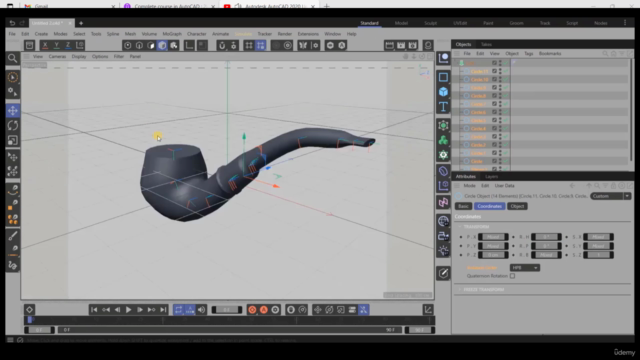Open the Attributes User Data menu
The image size is (640, 360).
tap(504, 186)
